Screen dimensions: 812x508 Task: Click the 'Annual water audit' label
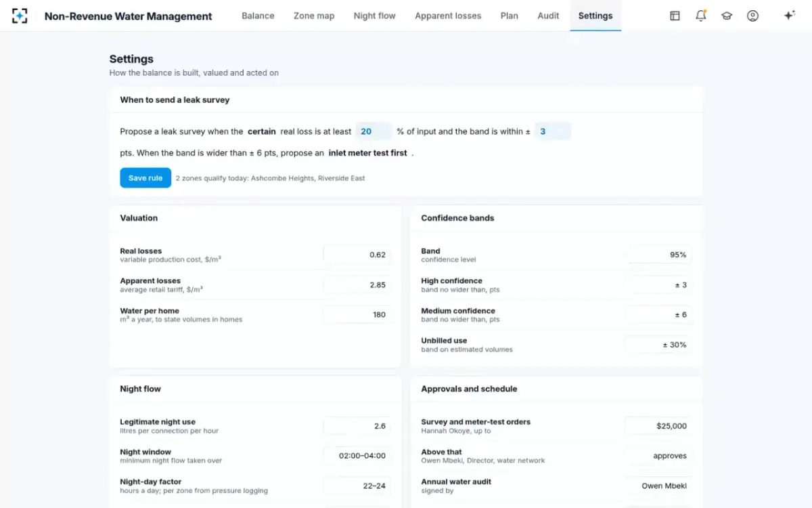pyautogui.click(x=456, y=482)
